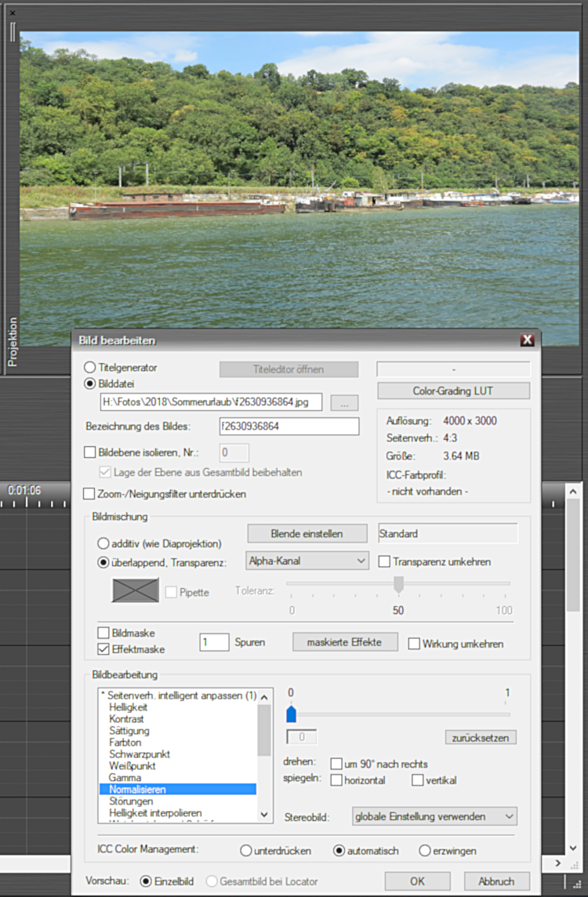Check Transparenz umkehren option
This screenshot has height=897, width=588.
click(x=384, y=561)
